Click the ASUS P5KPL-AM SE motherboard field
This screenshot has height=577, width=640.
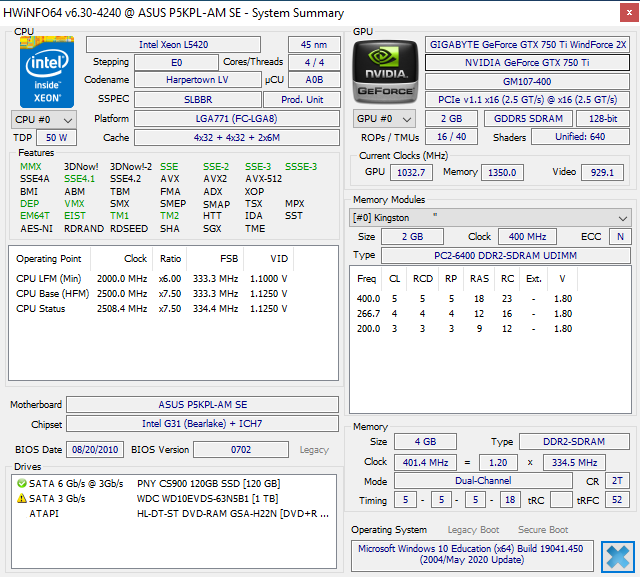[x=202, y=405]
